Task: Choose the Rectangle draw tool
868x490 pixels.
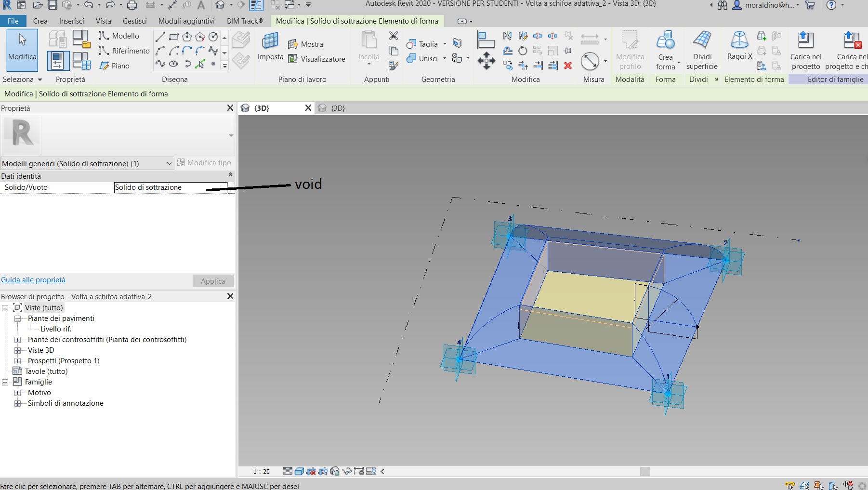Action: [x=174, y=37]
